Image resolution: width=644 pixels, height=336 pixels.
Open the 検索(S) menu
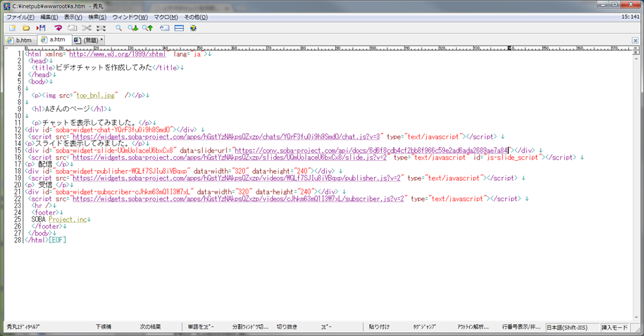pos(97,17)
